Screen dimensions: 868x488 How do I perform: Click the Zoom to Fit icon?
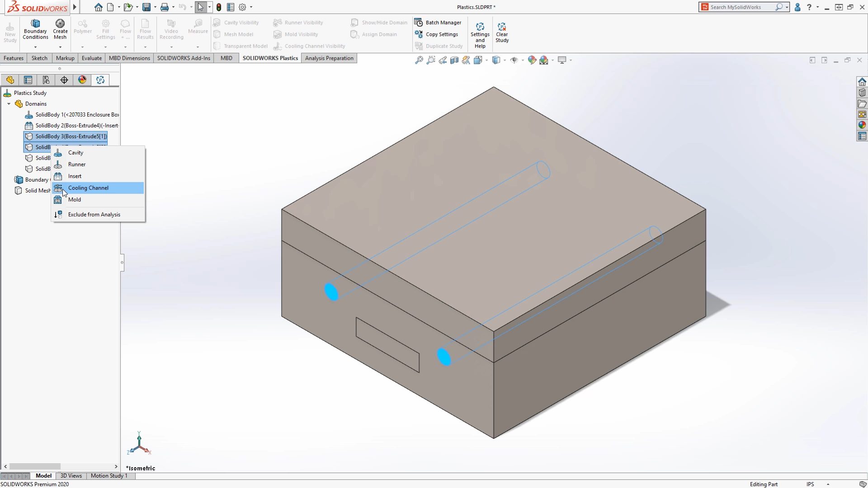click(419, 60)
